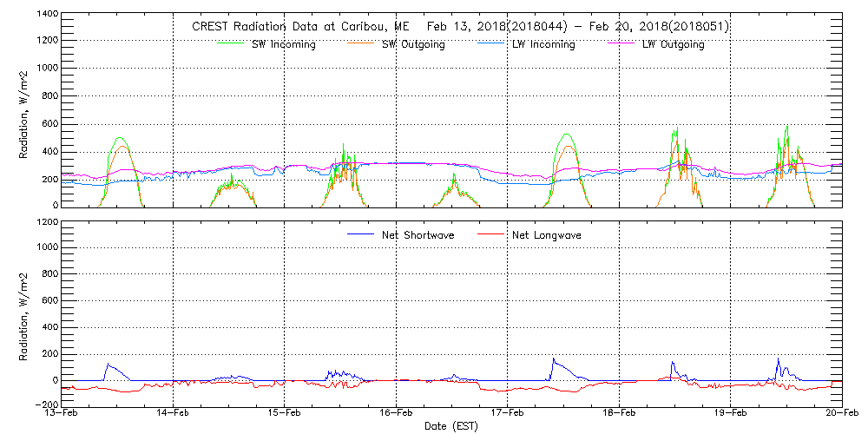Pick the 14-Feb date tick label
This screenshot has height=434, width=868.
[x=174, y=414]
